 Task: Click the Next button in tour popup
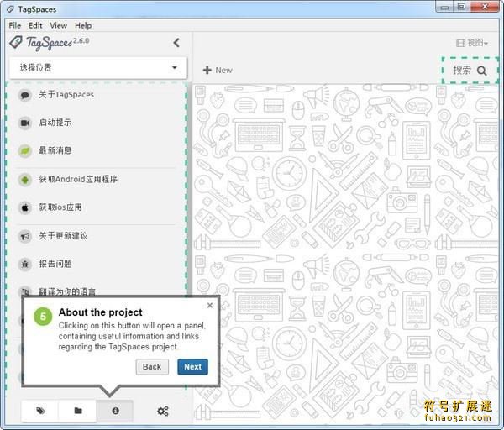click(x=193, y=367)
